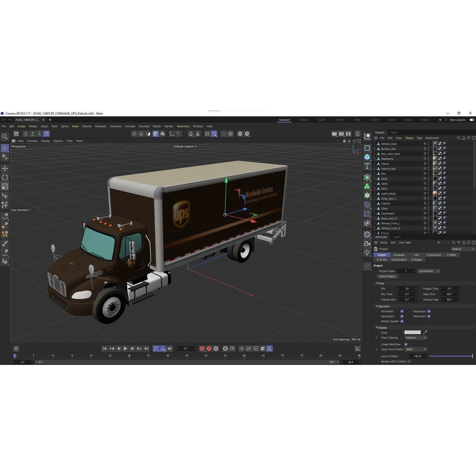Toggle Z axis lock
The width and height of the screenshot is (476, 476).
(39, 134)
